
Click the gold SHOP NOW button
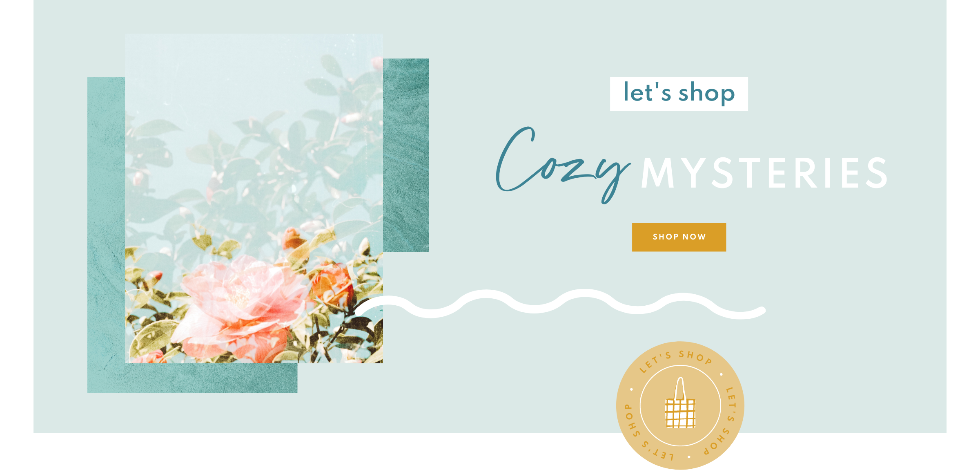679,237
